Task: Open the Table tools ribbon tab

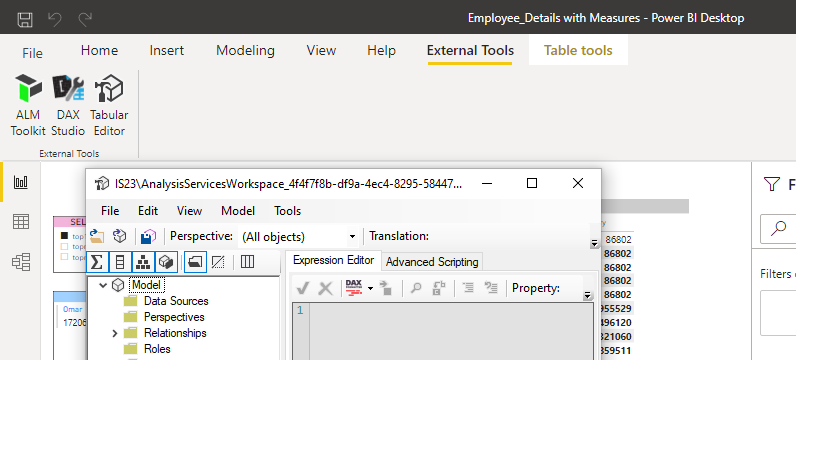Action: point(578,51)
